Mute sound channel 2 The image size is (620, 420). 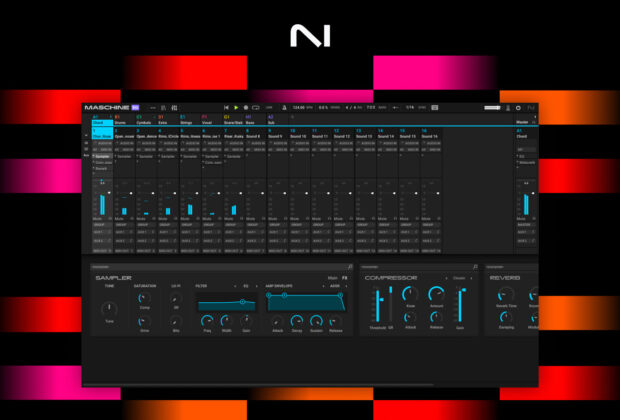coord(119,219)
